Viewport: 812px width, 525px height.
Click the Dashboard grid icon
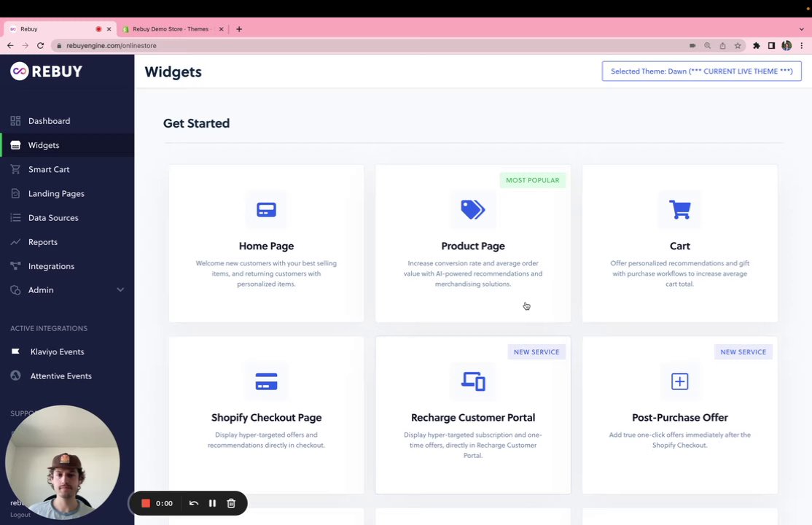point(15,121)
